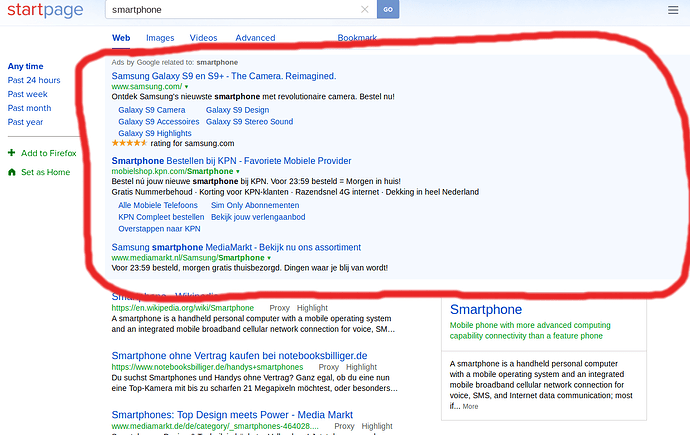Open the Samsung smartphone MediaMarkt ad
Viewport: 690px width, 435px height.
coord(236,247)
